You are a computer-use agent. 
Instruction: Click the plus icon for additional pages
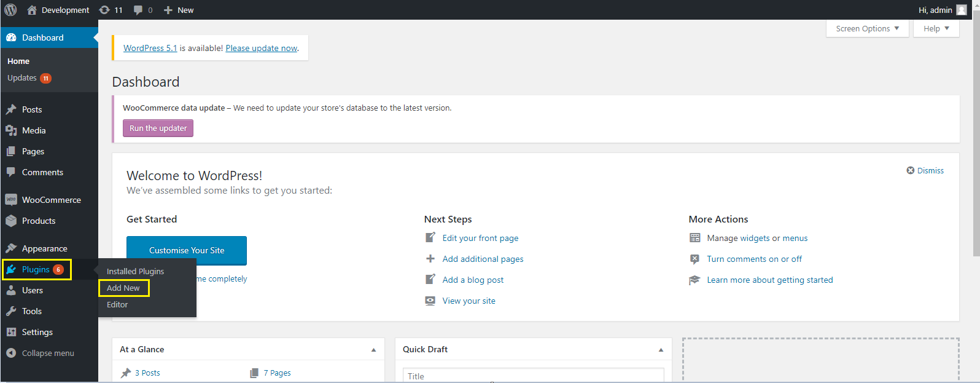click(x=430, y=259)
